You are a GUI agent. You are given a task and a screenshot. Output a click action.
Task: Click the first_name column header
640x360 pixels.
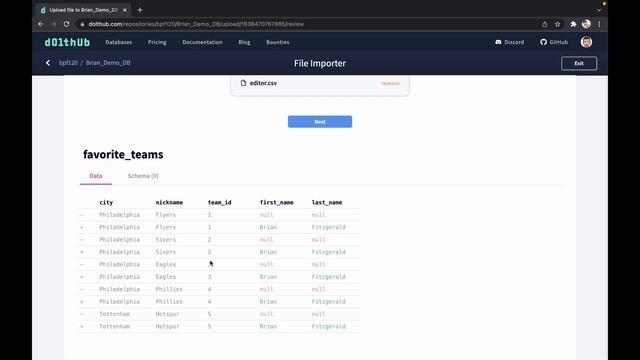point(277,202)
